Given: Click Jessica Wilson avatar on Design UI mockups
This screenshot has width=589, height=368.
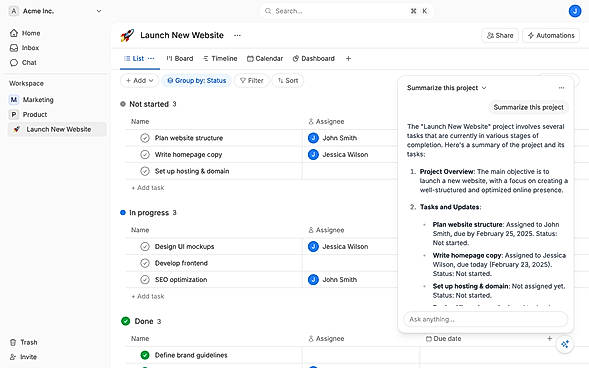Looking at the screenshot, I should point(313,246).
